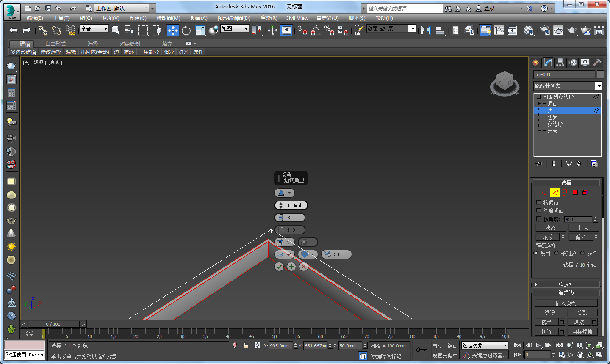Image resolution: width=610 pixels, height=364 pixels.
Task: Select the Move tool in main toolbar
Action: coord(172,30)
